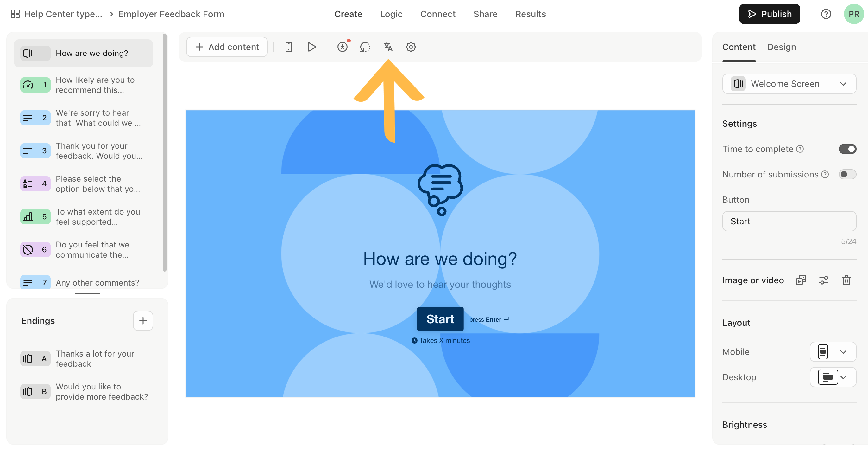
Task: Click Number of submissions info icon
Action: [x=825, y=174]
